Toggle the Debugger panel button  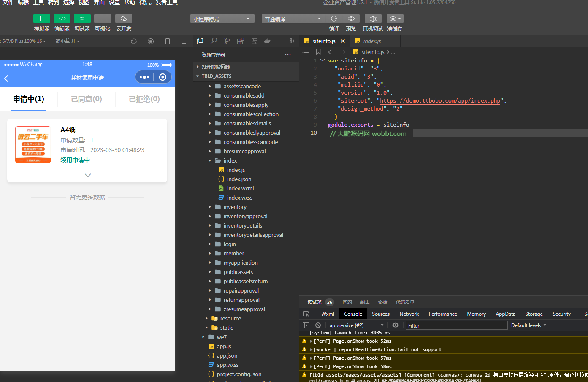pos(82,19)
